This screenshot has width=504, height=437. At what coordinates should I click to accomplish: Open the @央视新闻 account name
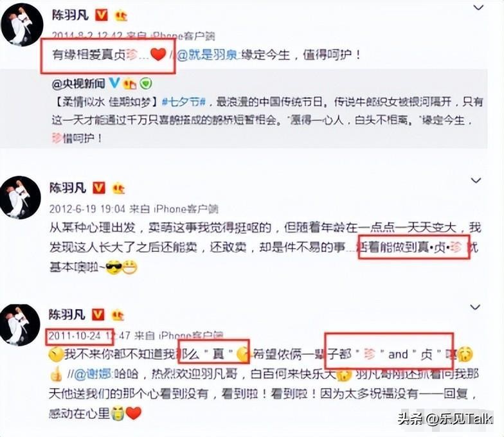[78, 84]
